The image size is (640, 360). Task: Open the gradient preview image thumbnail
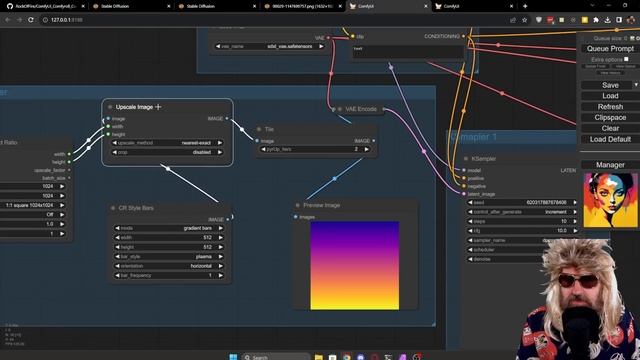355,266
